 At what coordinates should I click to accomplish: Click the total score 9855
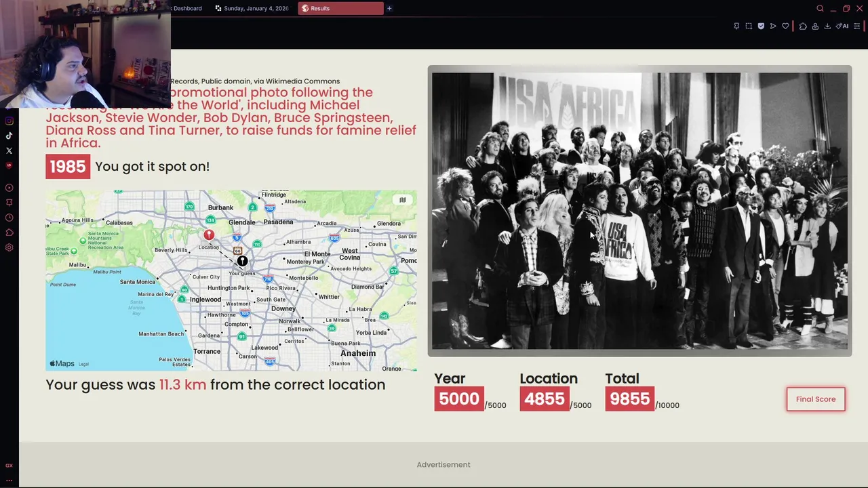point(630,399)
